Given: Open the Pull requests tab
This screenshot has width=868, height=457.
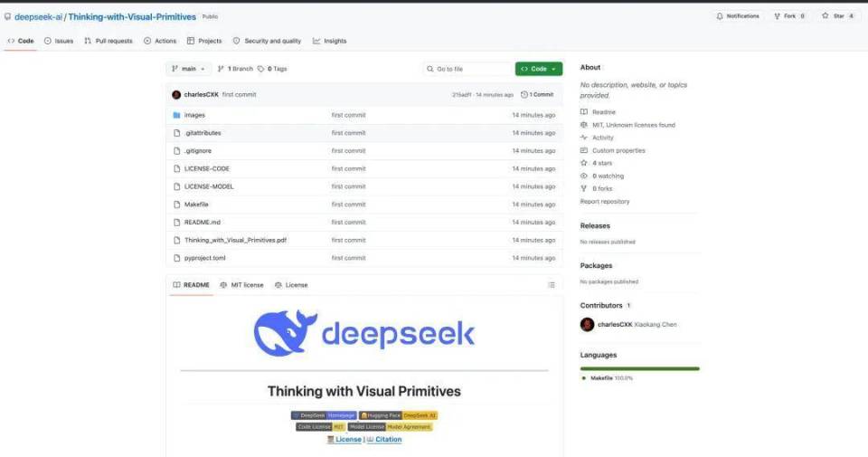Looking at the screenshot, I should coord(108,41).
